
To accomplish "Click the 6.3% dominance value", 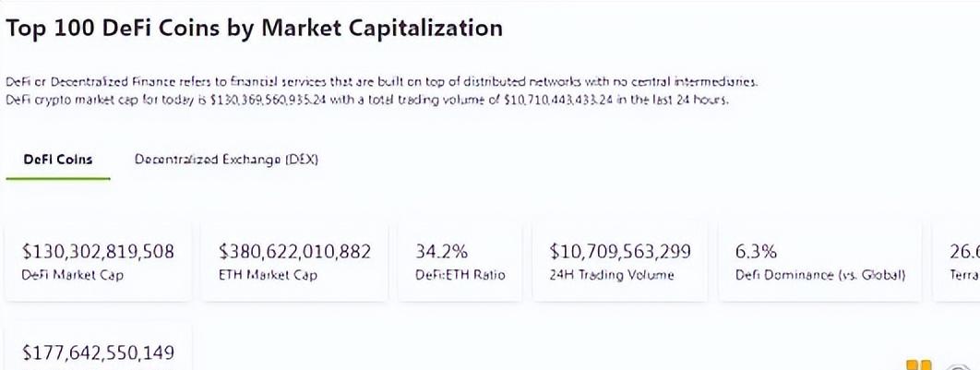I will (756, 251).
